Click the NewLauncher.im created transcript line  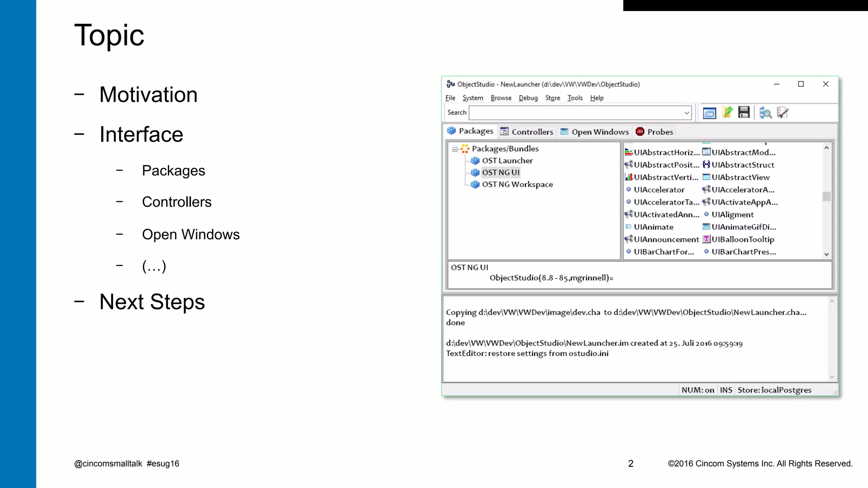[x=594, y=343]
